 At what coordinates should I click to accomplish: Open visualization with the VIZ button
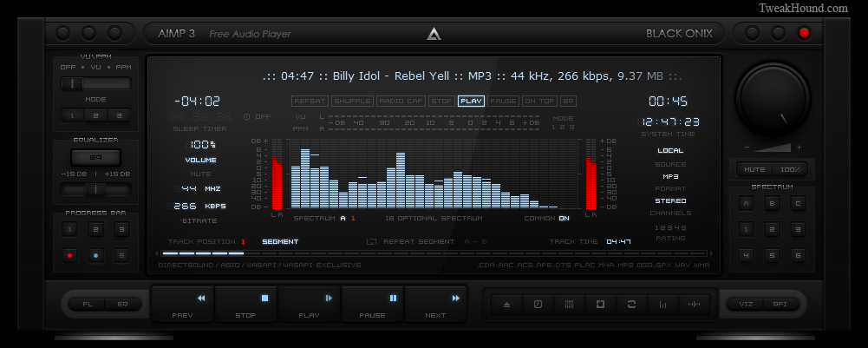[746, 305]
